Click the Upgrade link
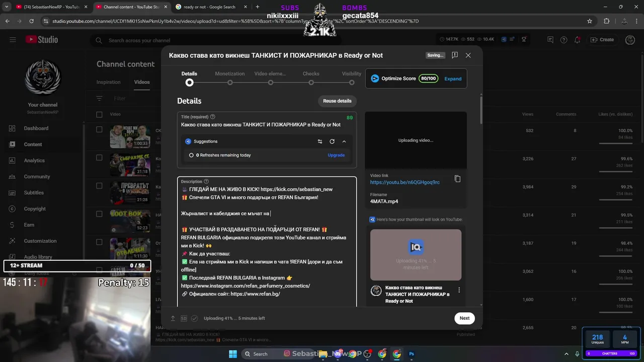The image size is (644, 362). [336, 155]
